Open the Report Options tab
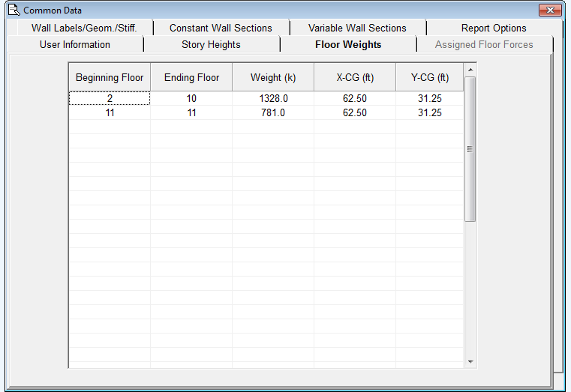Image resolution: width=571 pixels, height=392 pixels. click(x=494, y=28)
